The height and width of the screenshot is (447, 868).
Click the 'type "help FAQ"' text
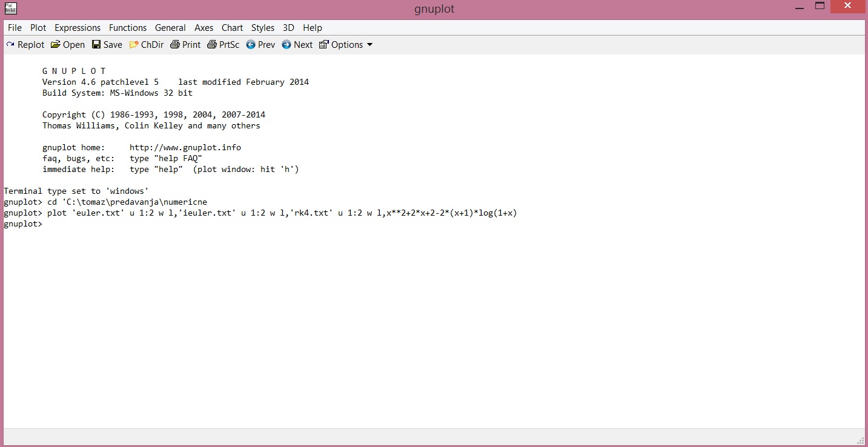pos(166,159)
